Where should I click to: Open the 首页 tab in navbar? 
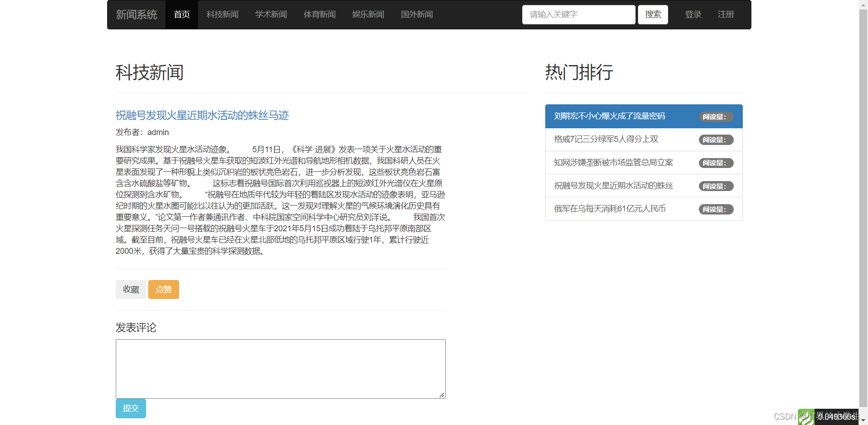pos(182,14)
